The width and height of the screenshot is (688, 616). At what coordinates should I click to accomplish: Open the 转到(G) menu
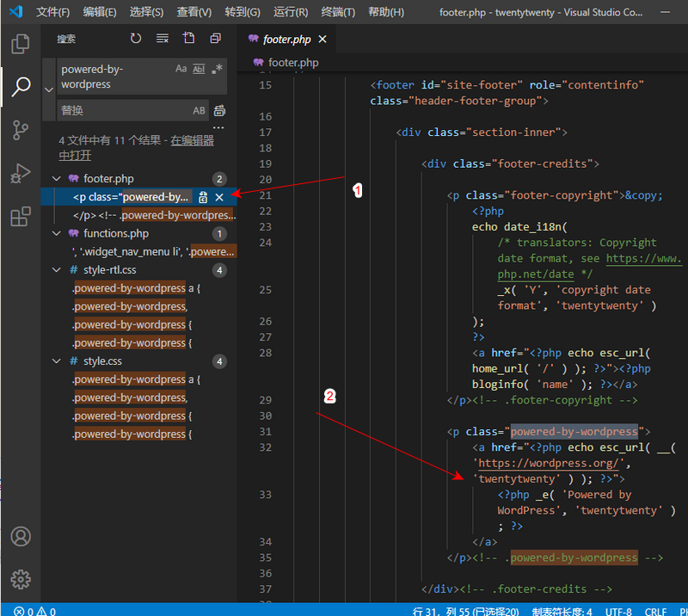(x=243, y=12)
